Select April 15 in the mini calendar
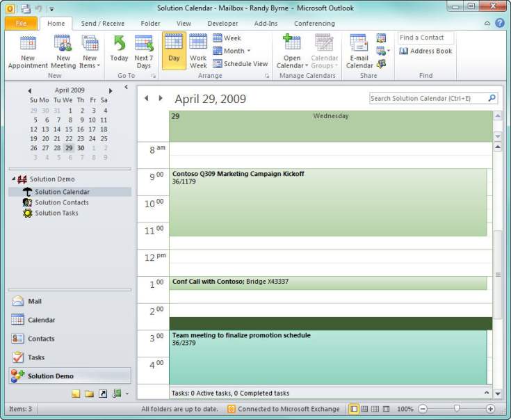Image resolution: width=511 pixels, height=420 pixels. (x=69, y=129)
